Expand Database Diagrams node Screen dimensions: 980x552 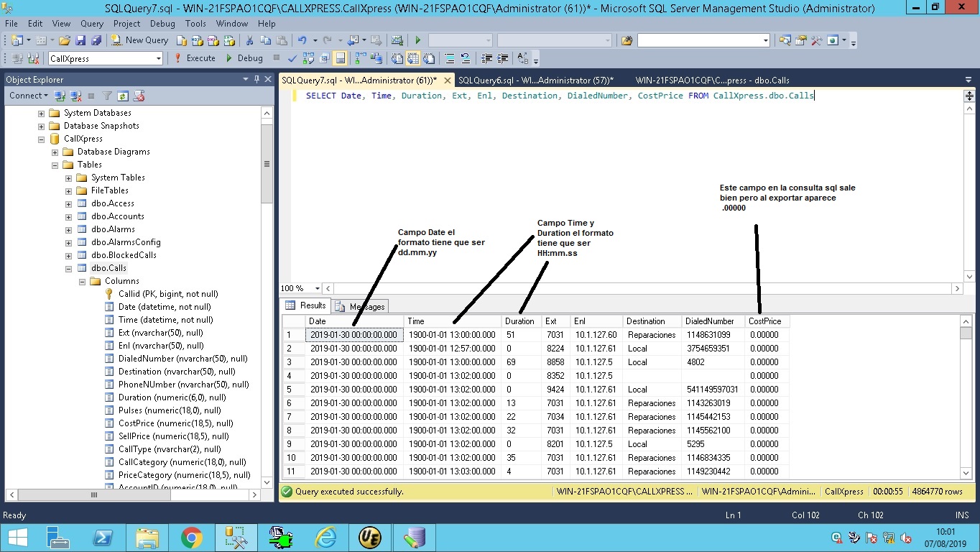(55, 152)
